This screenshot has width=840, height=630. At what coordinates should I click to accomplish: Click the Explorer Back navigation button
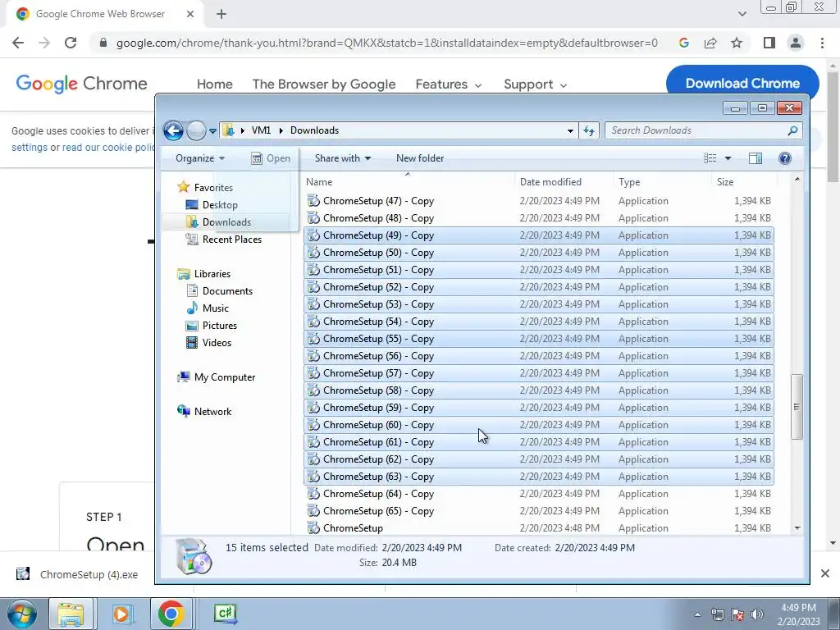(x=173, y=130)
